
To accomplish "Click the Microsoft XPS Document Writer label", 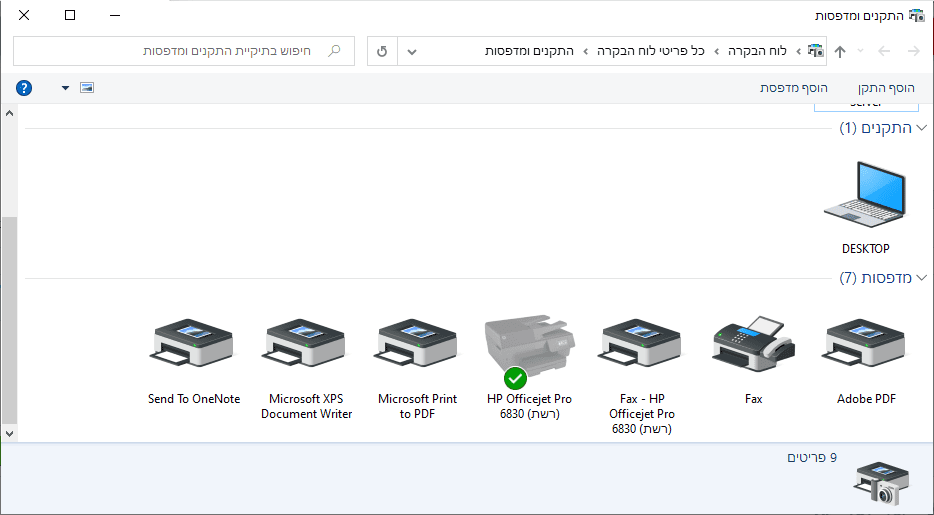I will coord(306,406).
